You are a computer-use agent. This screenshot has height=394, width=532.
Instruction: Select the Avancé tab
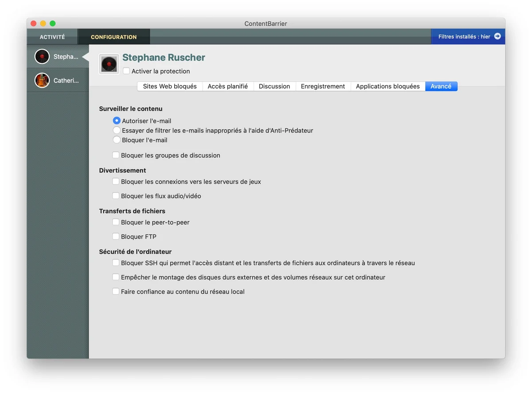click(441, 86)
